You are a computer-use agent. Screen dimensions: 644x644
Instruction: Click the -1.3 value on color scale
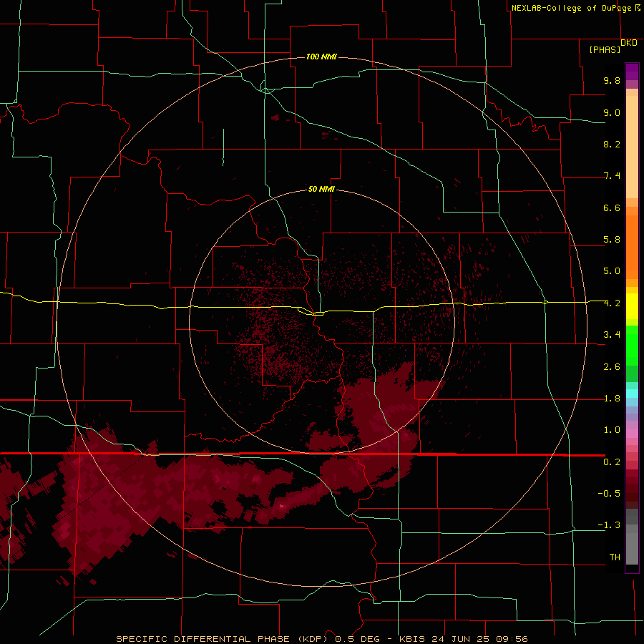[x=609, y=525]
